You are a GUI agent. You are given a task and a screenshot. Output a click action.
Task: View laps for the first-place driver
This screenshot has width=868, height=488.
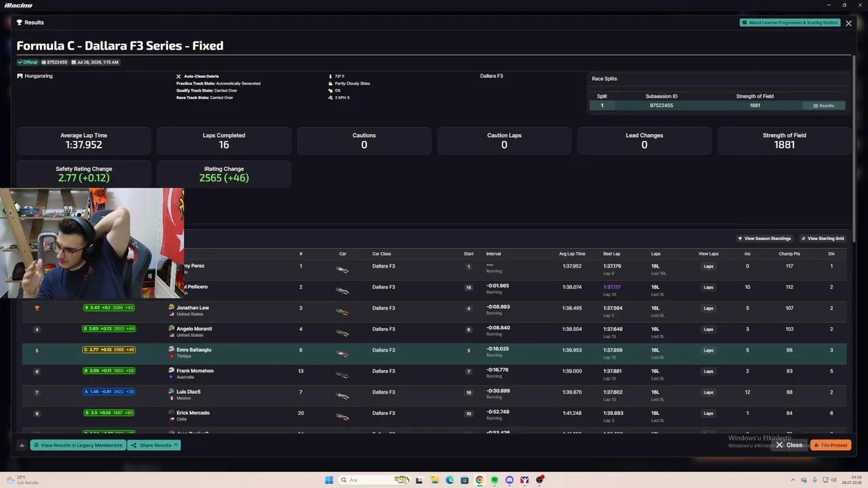709,266
